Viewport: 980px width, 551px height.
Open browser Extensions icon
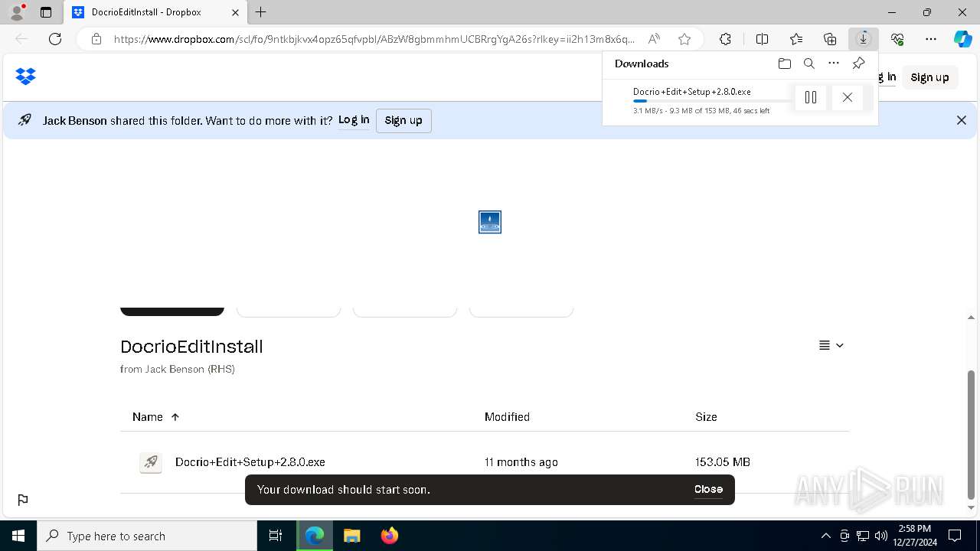(725, 39)
